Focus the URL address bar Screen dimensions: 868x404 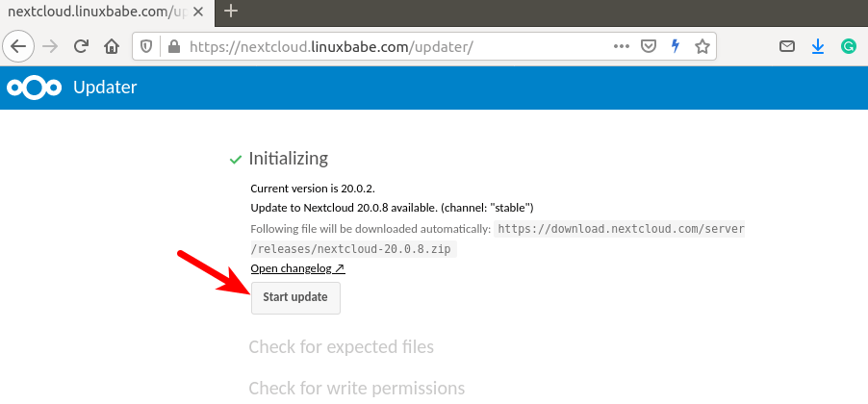point(385,46)
